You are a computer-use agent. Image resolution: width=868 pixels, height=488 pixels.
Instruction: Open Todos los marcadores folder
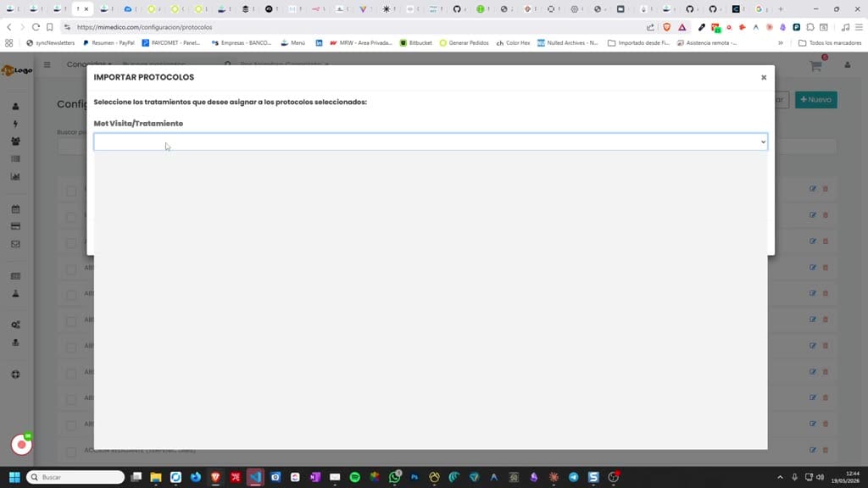830,42
